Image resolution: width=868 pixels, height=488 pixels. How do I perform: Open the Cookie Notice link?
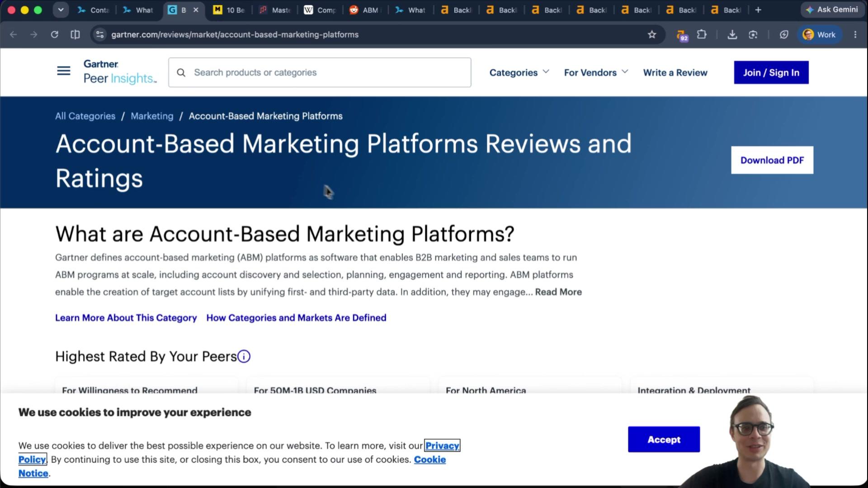pos(429,460)
